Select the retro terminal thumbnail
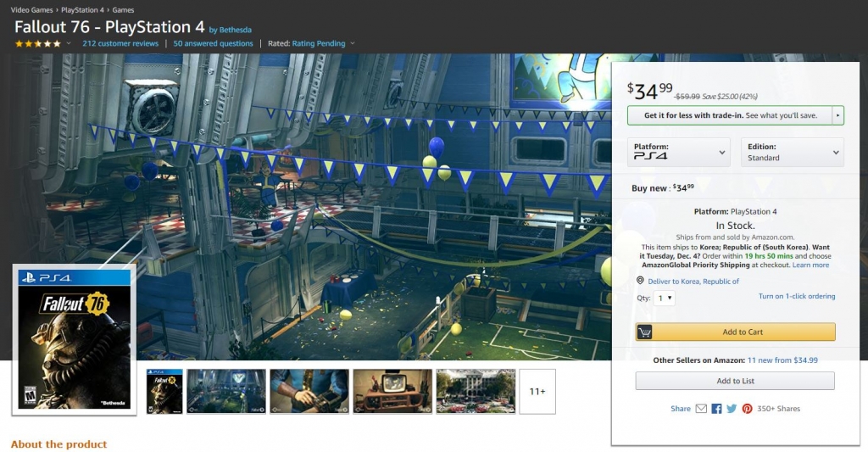This screenshot has width=868, height=452. pyautogui.click(x=392, y=392)
